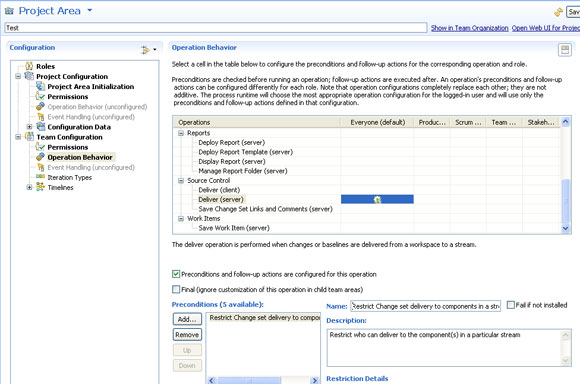Viewport: 580px width, 384px height.
Task: Open the Configuration view menu arrow
Action: 155,49
